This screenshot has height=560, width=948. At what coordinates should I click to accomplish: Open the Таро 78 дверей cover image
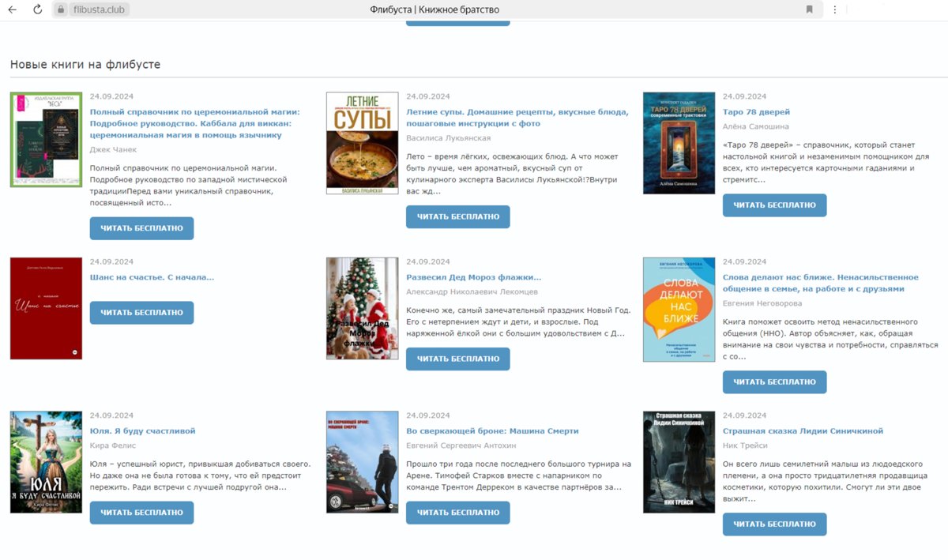point(679,143)
